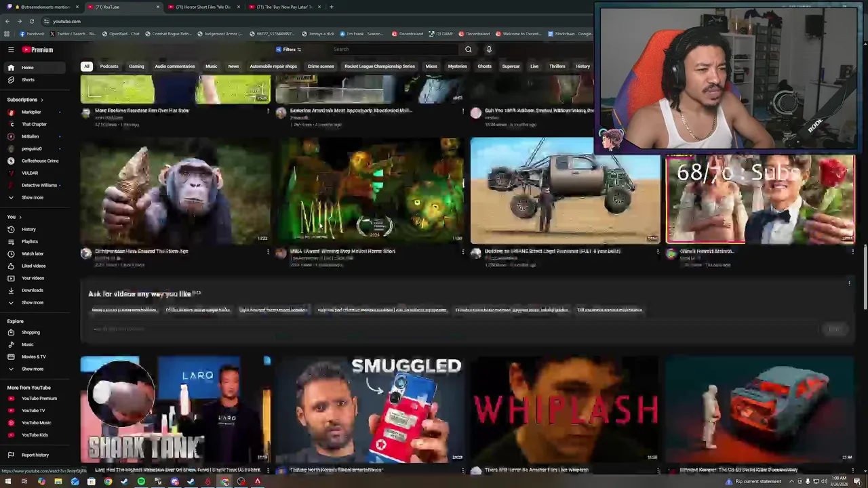Open the WHIPLASH video thumbnail
The width and height of the screenshot is (868, 488).
[565, 409]
